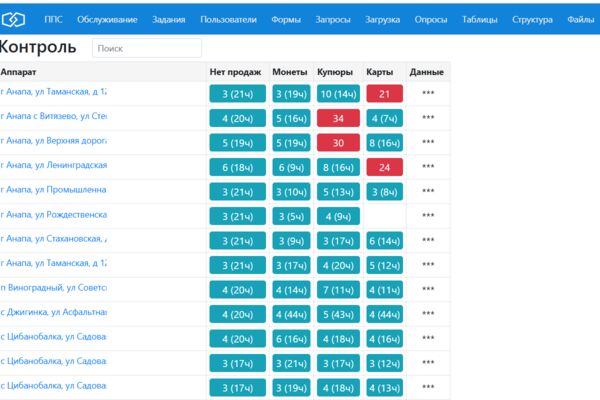Image resolution: width=600 pixels, height=400 pixels.
Task: Open the Загрузка menu
Action: coord(382,20)
